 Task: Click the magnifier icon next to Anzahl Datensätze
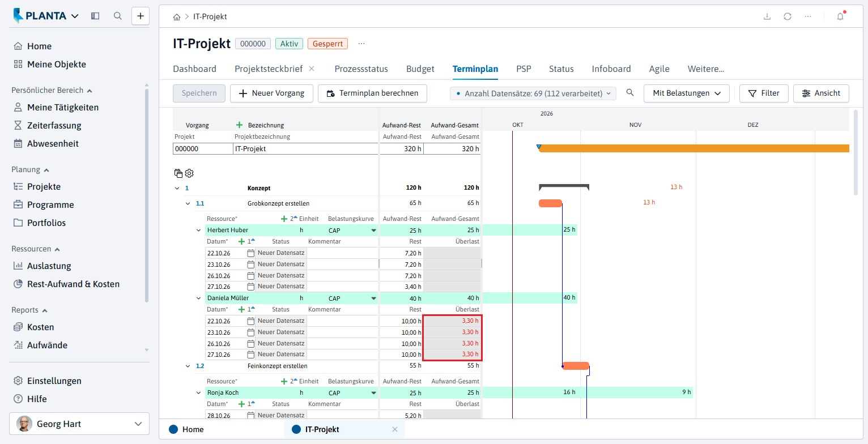(x=630, y=93)
